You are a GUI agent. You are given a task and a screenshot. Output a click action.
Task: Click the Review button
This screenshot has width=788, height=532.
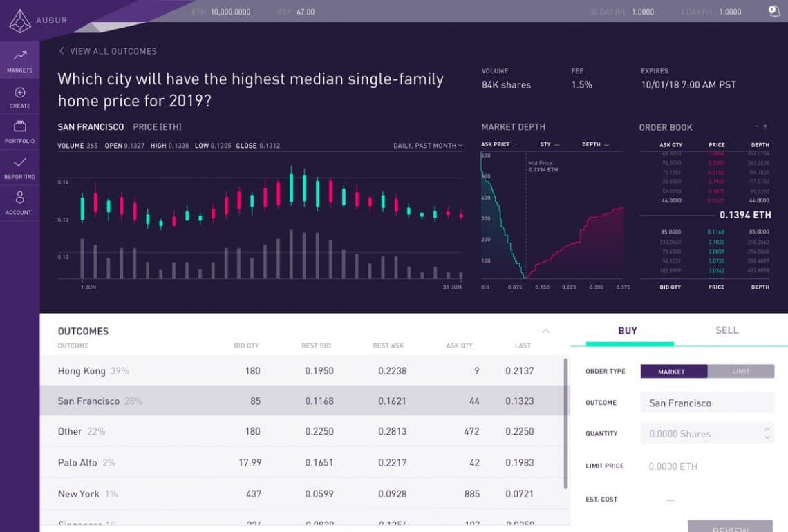[729, 526]
